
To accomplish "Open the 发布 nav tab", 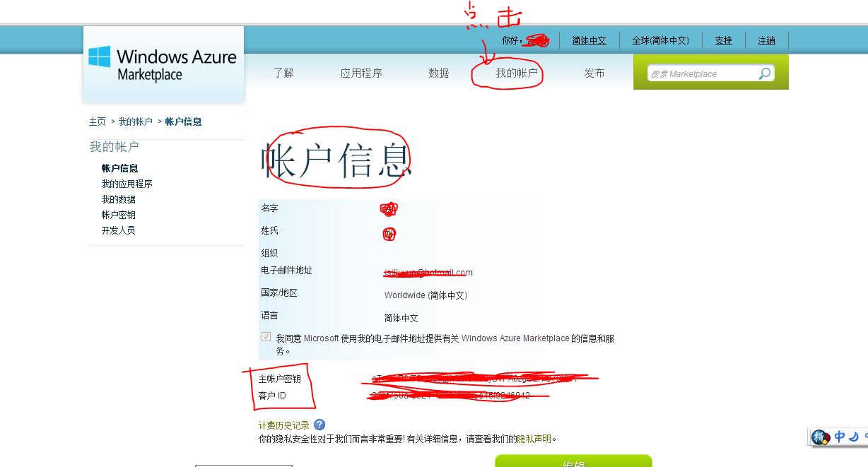I will pyautogui.click(x=594, y=73).
